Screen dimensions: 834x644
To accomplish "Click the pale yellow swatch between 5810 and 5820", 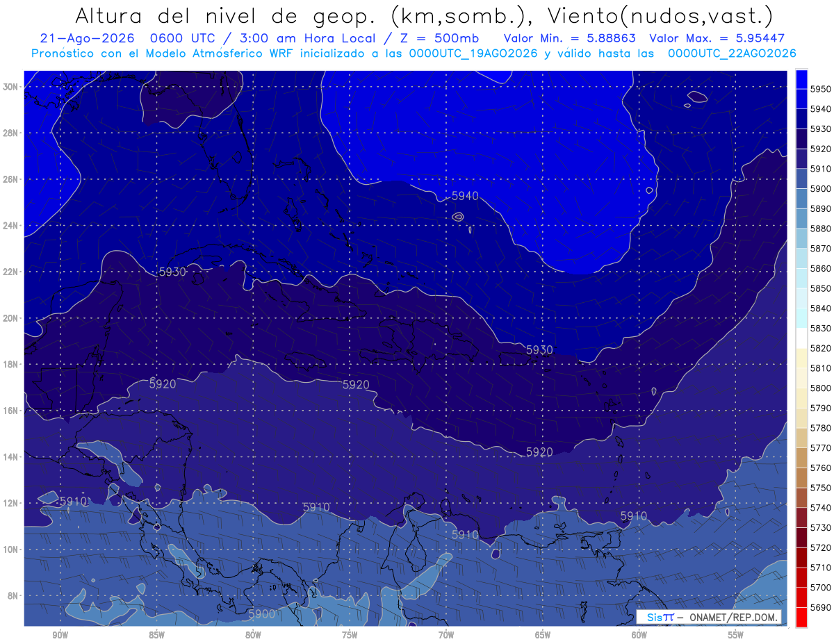I will [801, 358].
